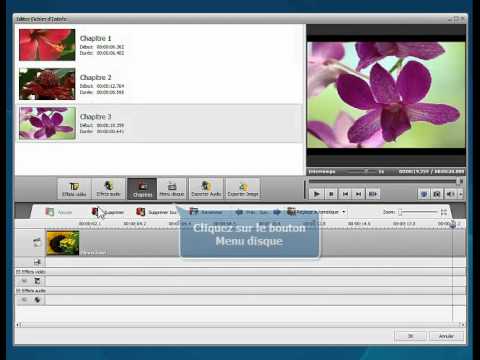480x360 pixels.
Task: Click the Menu disque button
Action: pos(172,189)
